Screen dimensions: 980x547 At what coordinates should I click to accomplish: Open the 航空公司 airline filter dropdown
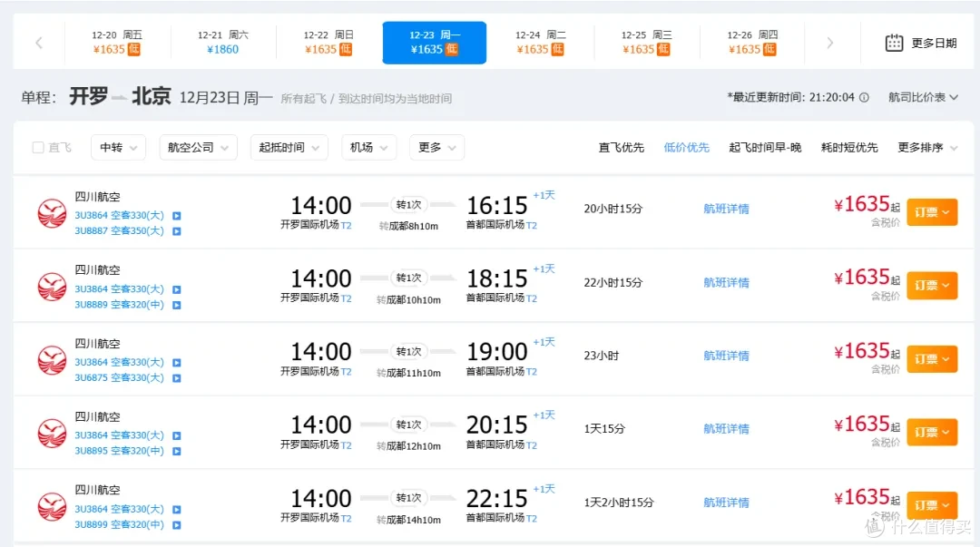198,148
